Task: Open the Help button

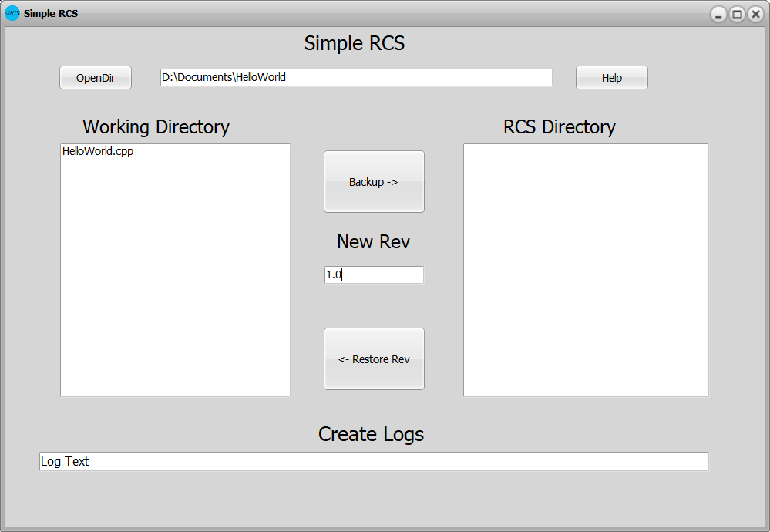Action: click(x=611, y=78)
